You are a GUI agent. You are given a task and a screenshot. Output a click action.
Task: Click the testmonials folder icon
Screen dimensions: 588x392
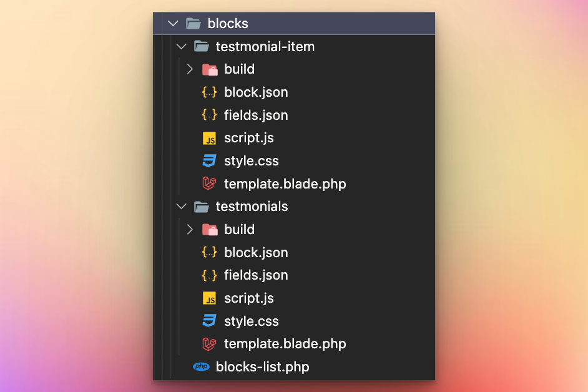(x=201, y=207)
